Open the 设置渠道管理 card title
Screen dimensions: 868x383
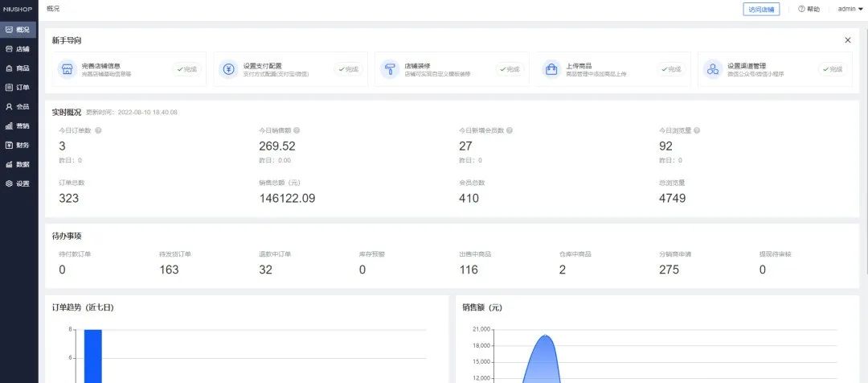pyautogui.click(x=747, y=65)
